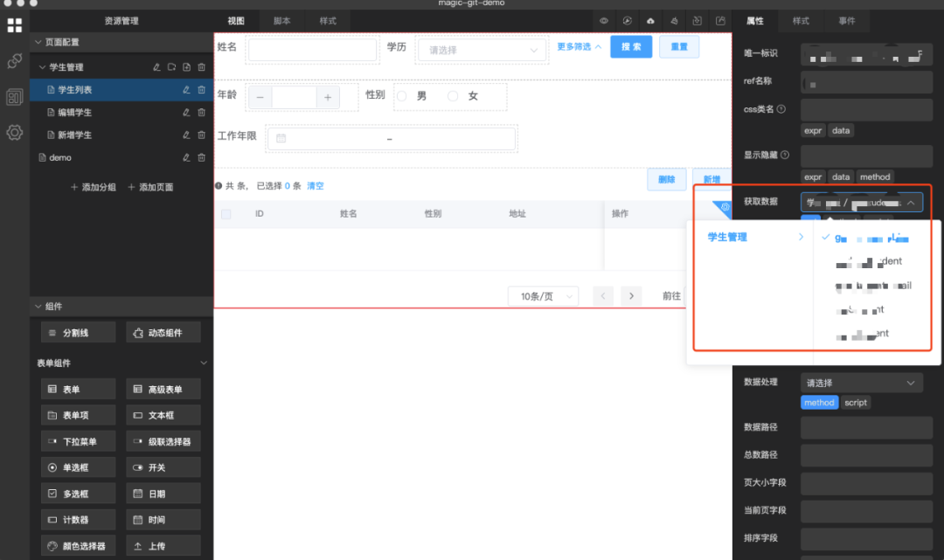Open the 学历 请选择 dropdown
The height and width of the screenshot is (560, 944).
[x=482, y=50]
